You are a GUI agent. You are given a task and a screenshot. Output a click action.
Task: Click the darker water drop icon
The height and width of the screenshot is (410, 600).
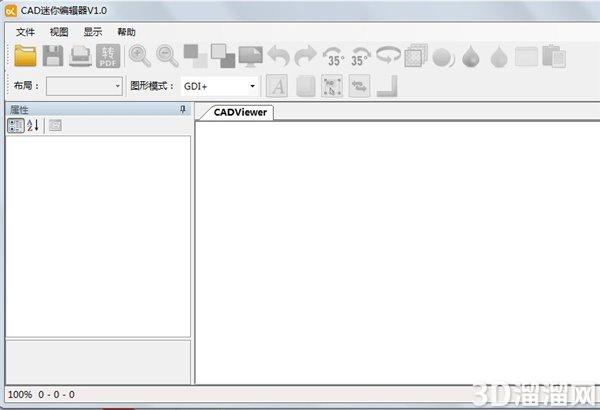point(471,56)
